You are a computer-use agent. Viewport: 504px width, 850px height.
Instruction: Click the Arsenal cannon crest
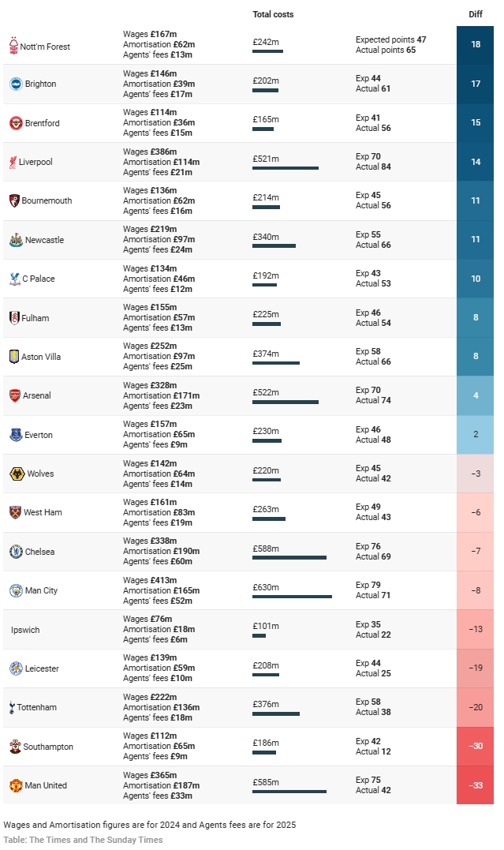pyautogui.click(x=15, y=395)
